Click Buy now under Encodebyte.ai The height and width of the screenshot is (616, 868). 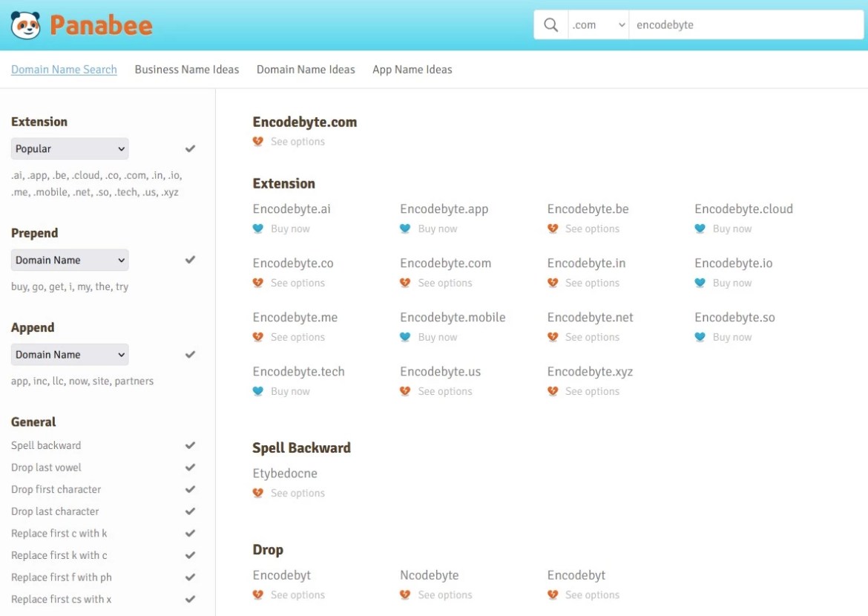tap(291, 229)
